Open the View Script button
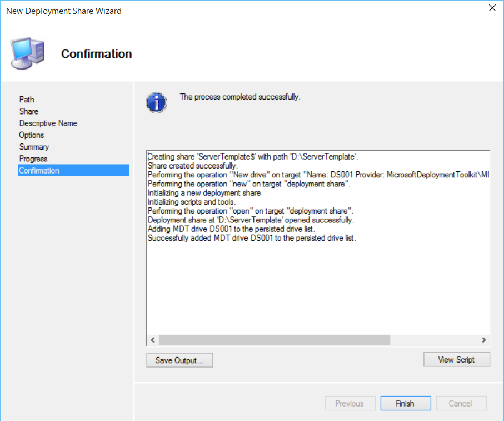Screen dimensions: 504x421 click(x=456, y=359)
